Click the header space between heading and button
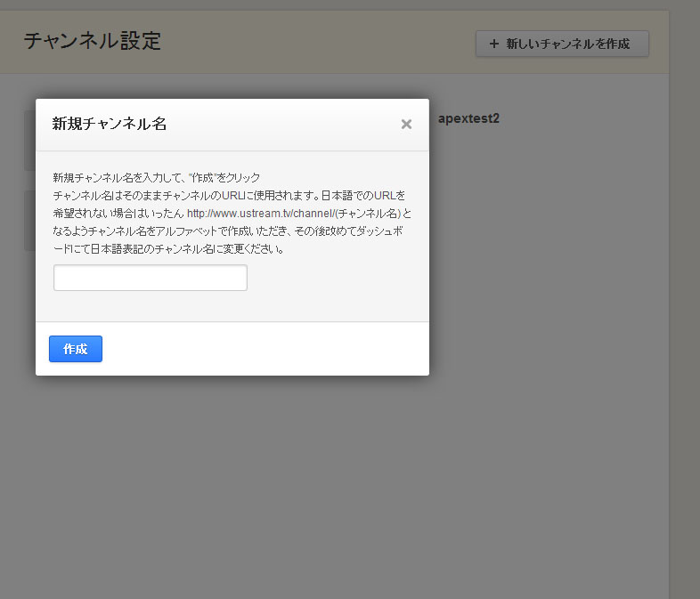Image resolution: width=700 pixels, height=599 pixels. point(321,43)
